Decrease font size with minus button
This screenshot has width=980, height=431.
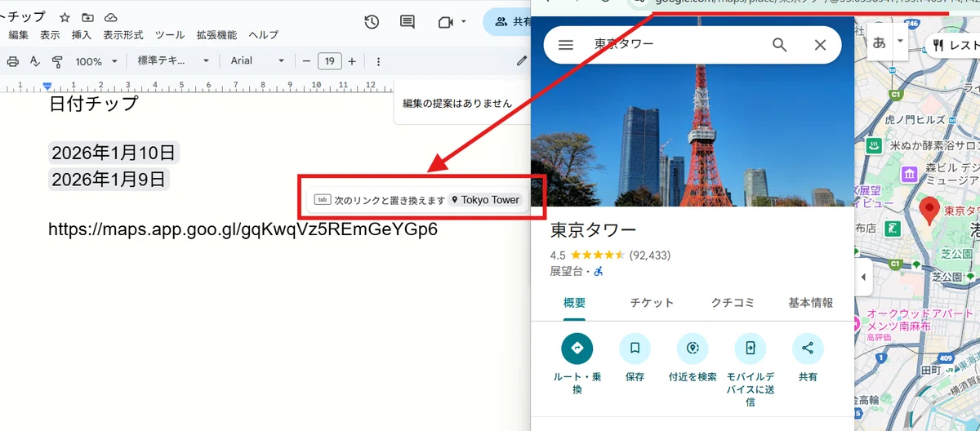coord(306,61)
